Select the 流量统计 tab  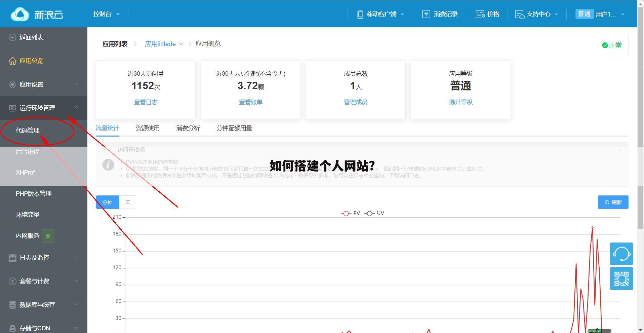(108, 128)
